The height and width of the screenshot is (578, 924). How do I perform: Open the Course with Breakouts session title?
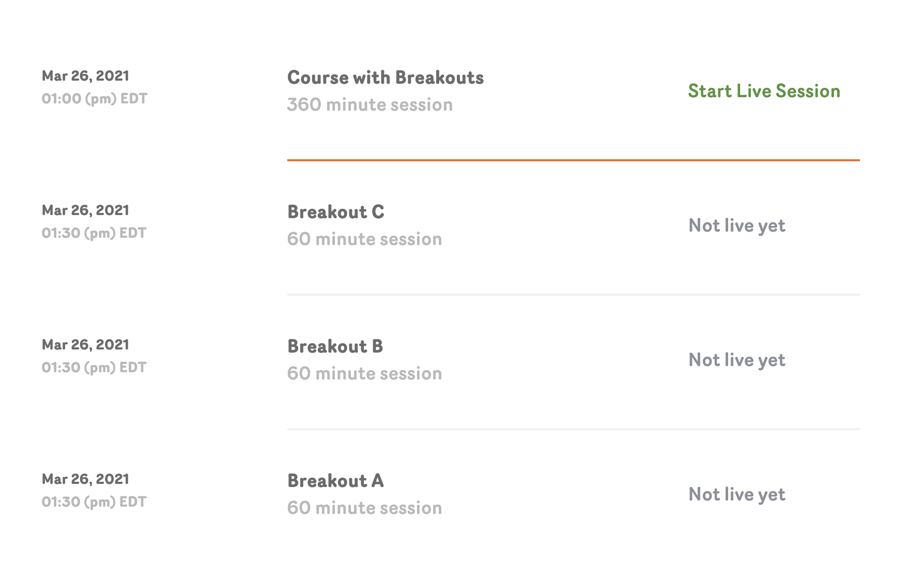[x=385, y=78]
